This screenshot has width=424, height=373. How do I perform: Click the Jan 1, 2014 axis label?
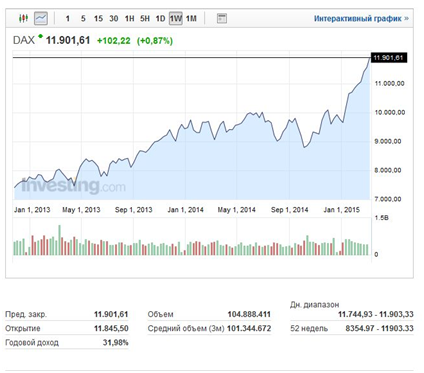pos(185,210)
